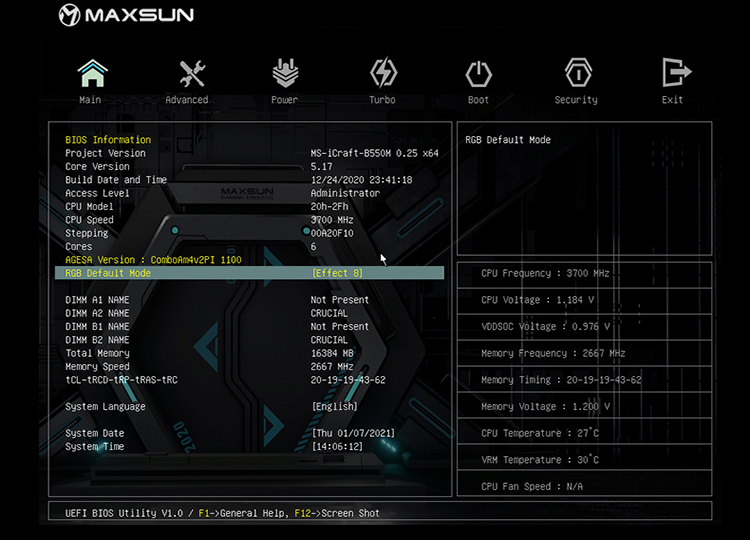This screenshot has height=540, width=750.
Task: Click the Stepping label
Action: 87,233
